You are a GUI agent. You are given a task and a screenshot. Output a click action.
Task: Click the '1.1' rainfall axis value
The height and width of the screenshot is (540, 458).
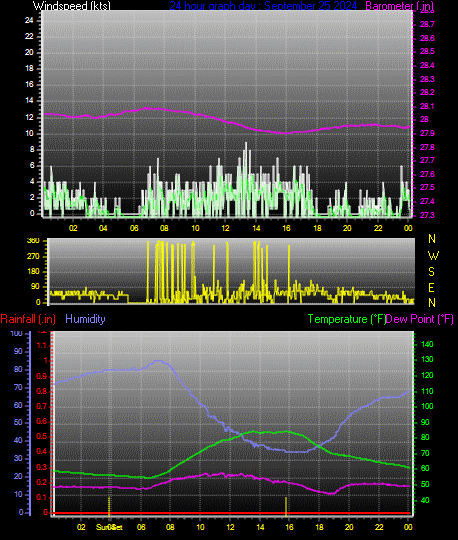pyautogui.click(x=41, y=345)
